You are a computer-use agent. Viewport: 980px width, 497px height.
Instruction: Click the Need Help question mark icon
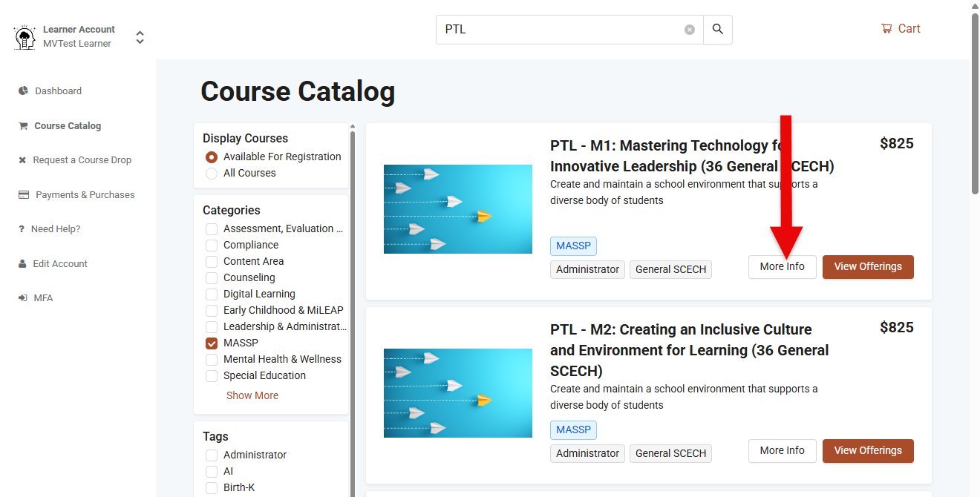tap(22, 229)
